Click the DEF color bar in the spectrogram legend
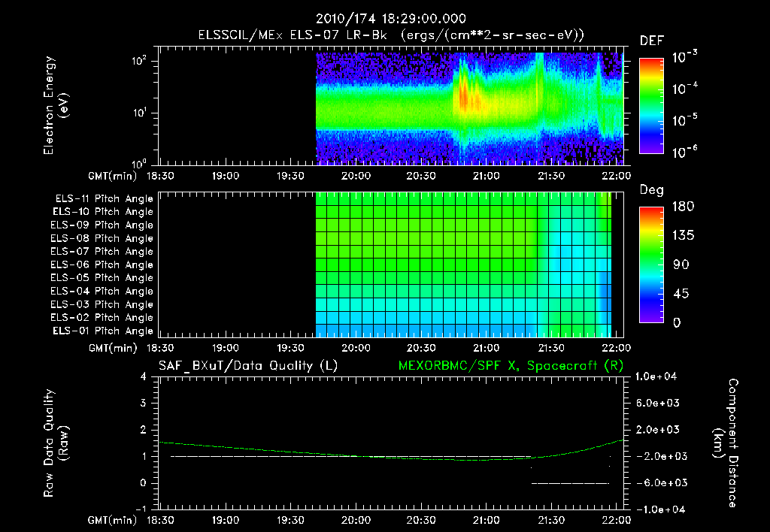This screenshot has width=770, height=532. 651,106
